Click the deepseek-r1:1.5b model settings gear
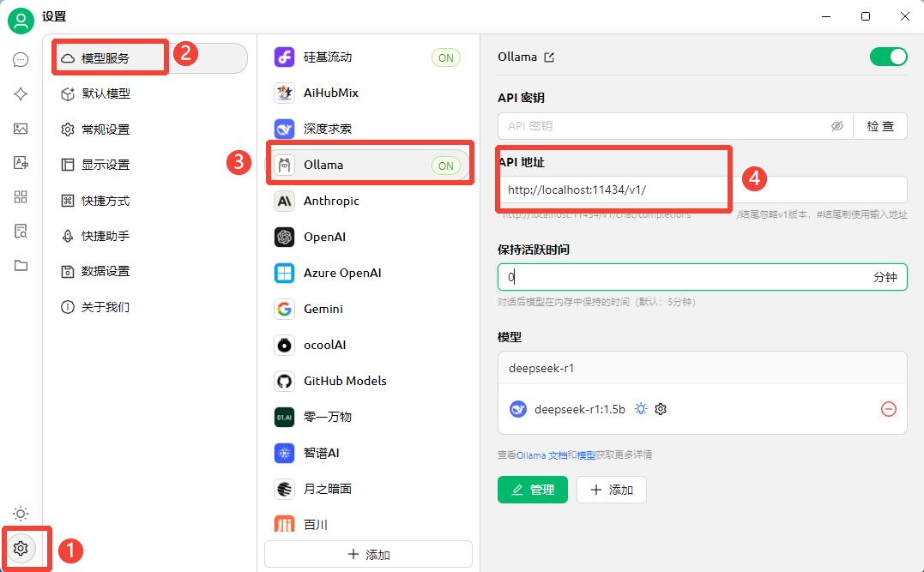The height and width of the screenshot is (572, 924). [661, 409]
